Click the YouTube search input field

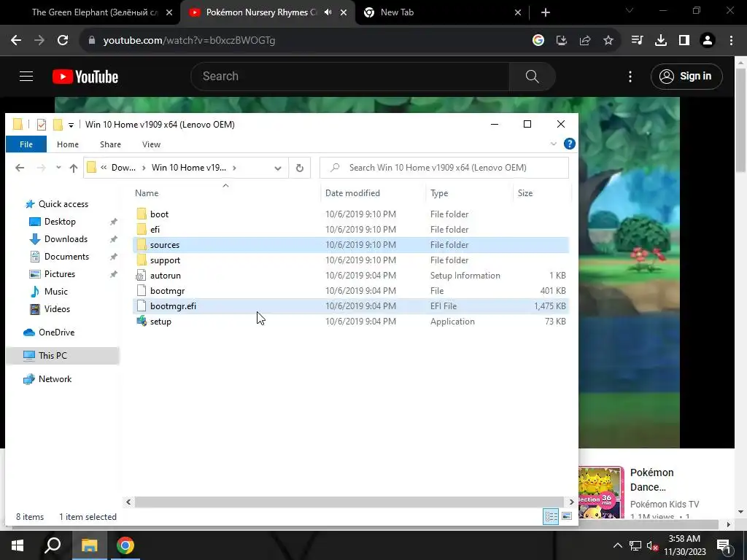pyautogui.click(x=350, y=76)
